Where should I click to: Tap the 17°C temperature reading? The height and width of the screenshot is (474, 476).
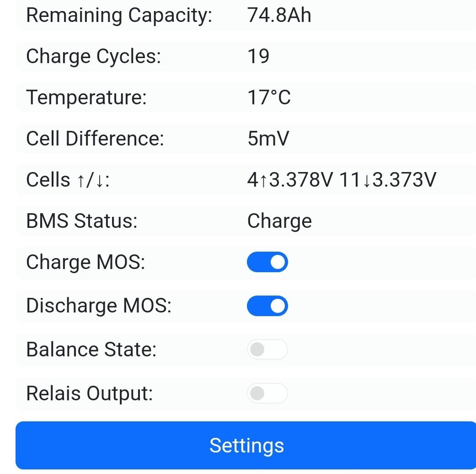click(269, 97)
